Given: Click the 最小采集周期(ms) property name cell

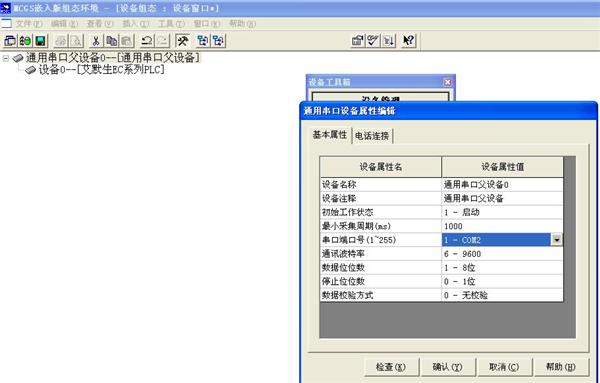Looking at the screenshot, I should pyautogui.click(x=380, y=226).
